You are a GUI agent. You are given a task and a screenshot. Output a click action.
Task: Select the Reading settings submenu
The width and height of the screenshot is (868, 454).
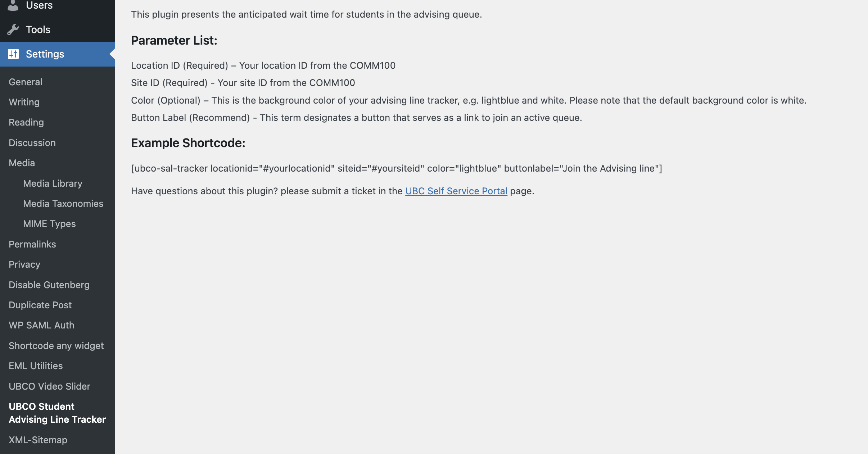[26, 122]
